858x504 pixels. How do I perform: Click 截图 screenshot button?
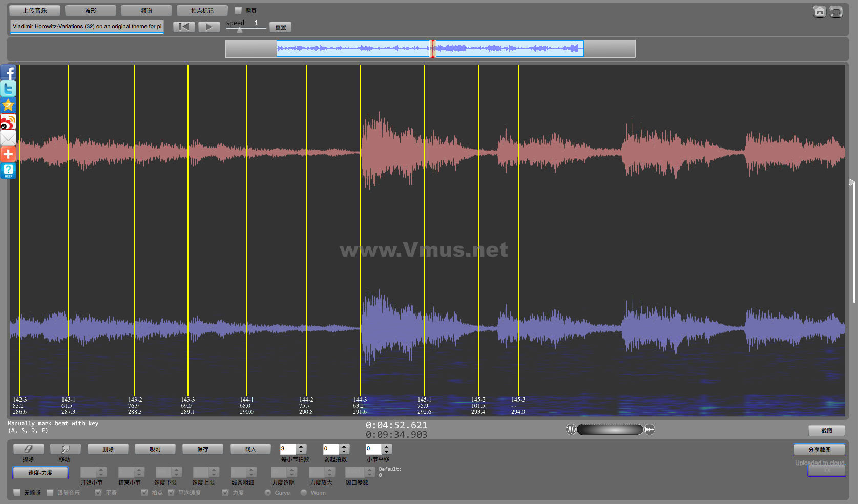[x=827, y=431]
